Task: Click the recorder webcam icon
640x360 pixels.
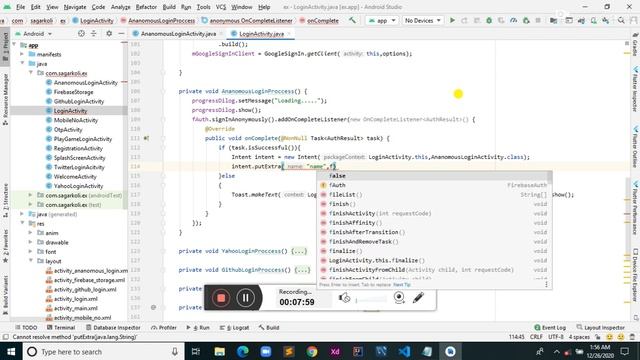Action: tap(399, 298)
